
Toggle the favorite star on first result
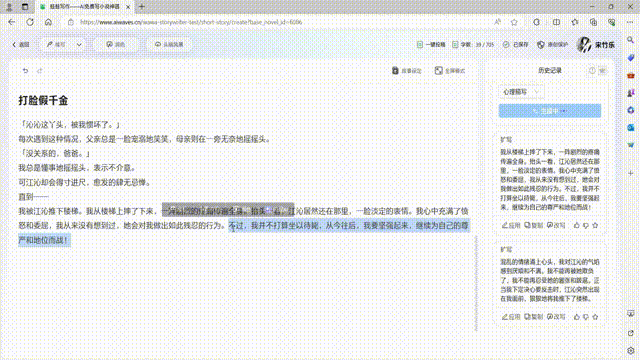coord(595,225)
